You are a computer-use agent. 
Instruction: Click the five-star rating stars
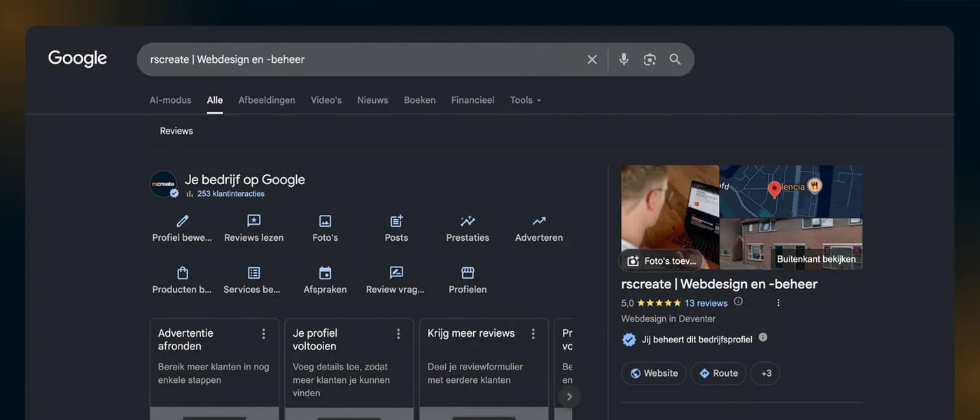(659, 303)
